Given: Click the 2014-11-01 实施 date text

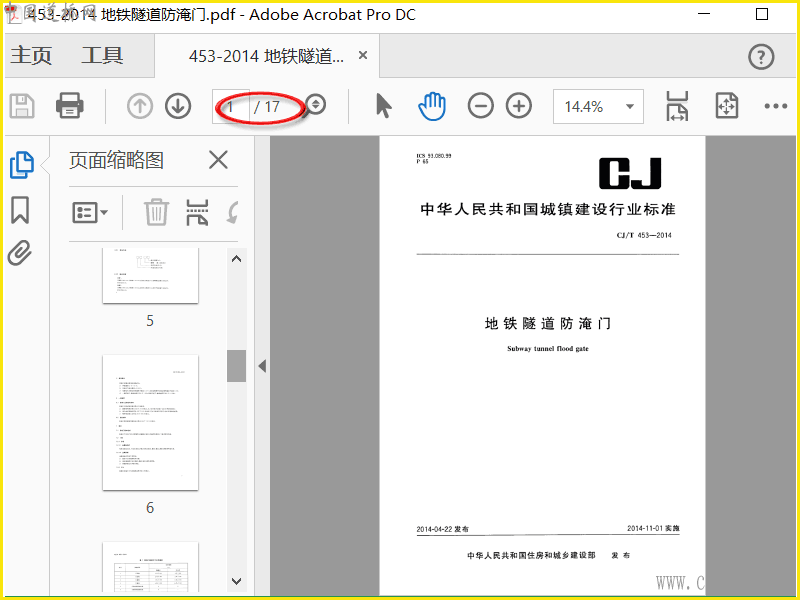Looking at the screenshot, I should [653, 528].
